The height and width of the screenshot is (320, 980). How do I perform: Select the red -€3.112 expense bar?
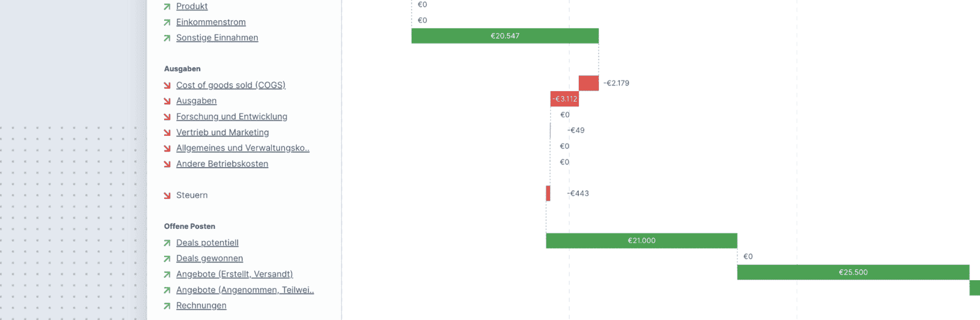click(564, 99)
